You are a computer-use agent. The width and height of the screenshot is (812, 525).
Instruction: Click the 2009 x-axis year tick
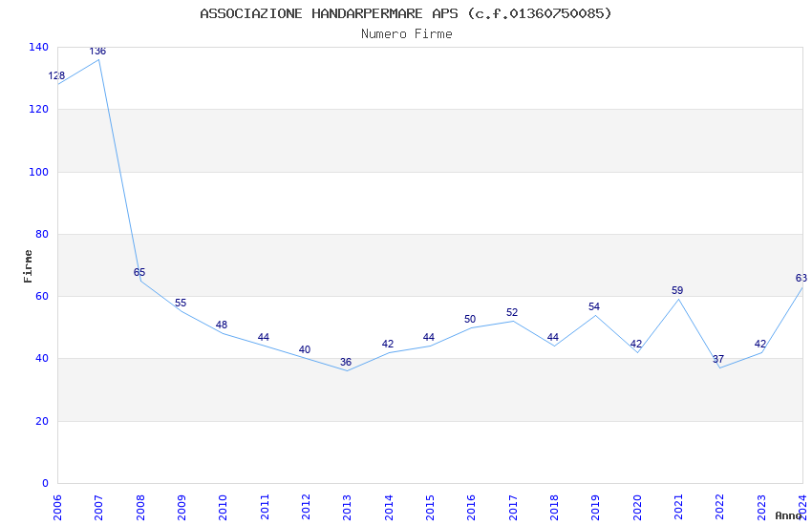pos(182,508)
